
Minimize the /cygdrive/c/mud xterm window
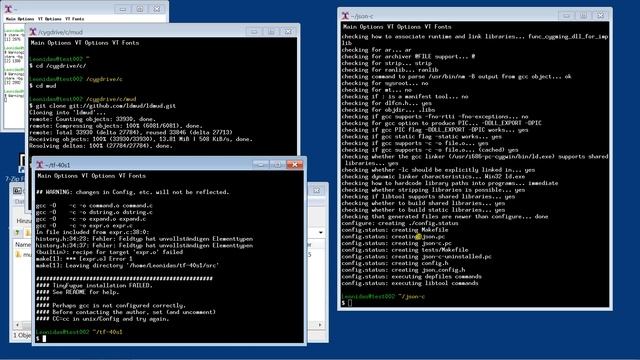click(x=254, y=31)
